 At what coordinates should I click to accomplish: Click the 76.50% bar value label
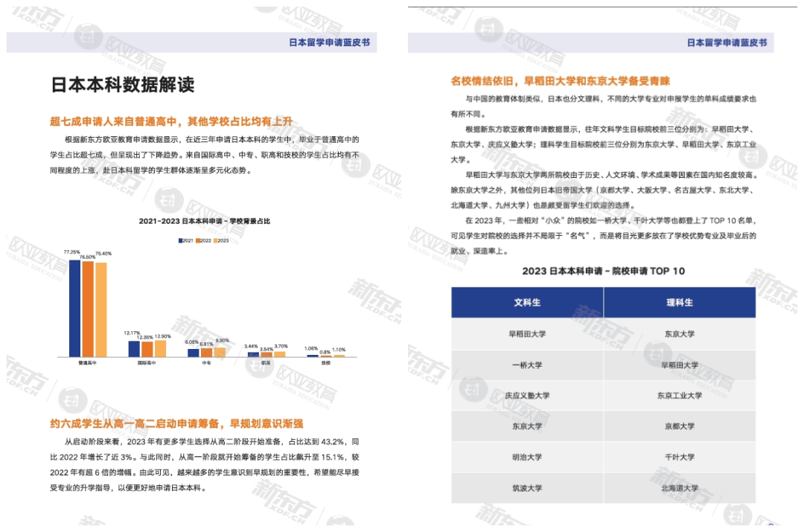87,257
